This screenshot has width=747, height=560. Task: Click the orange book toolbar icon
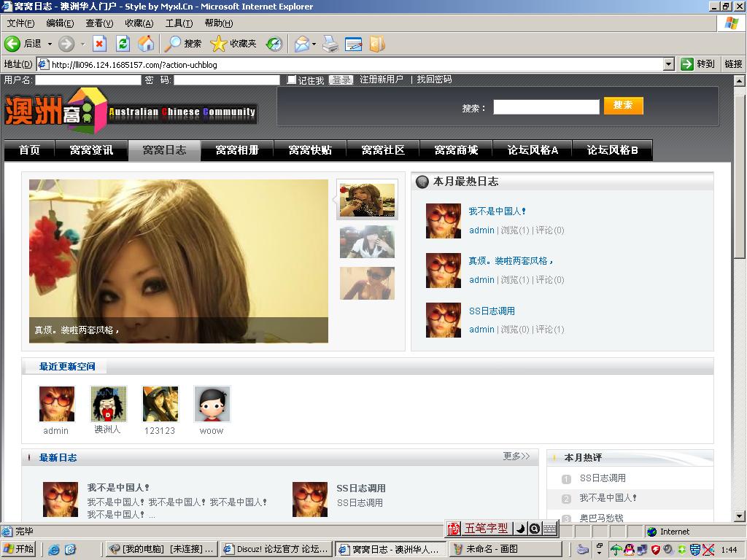pos(377,44)
